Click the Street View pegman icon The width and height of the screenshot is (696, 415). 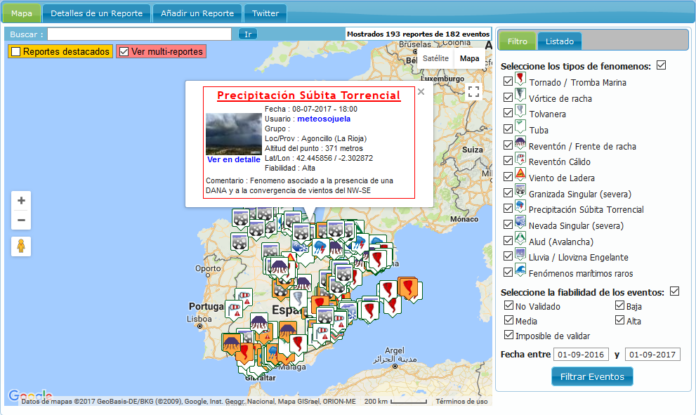[x=21, y=246]
